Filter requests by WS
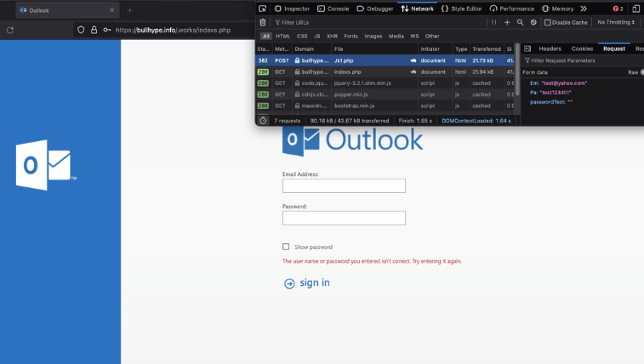The image size is (644, 364). pos(414,36)
